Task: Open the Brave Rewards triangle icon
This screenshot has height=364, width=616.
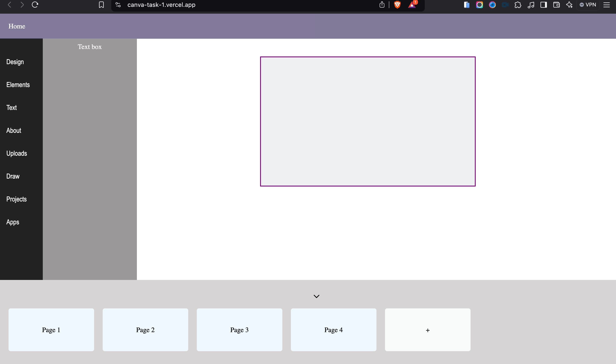Action: 412,4
